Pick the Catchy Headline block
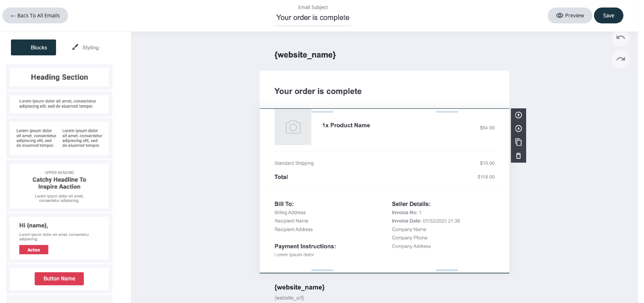 click(x=59, y=186)
